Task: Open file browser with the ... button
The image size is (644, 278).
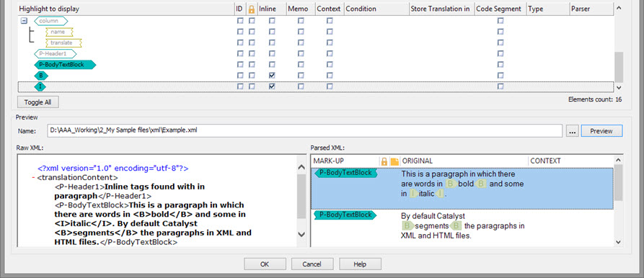Action: 572,131
